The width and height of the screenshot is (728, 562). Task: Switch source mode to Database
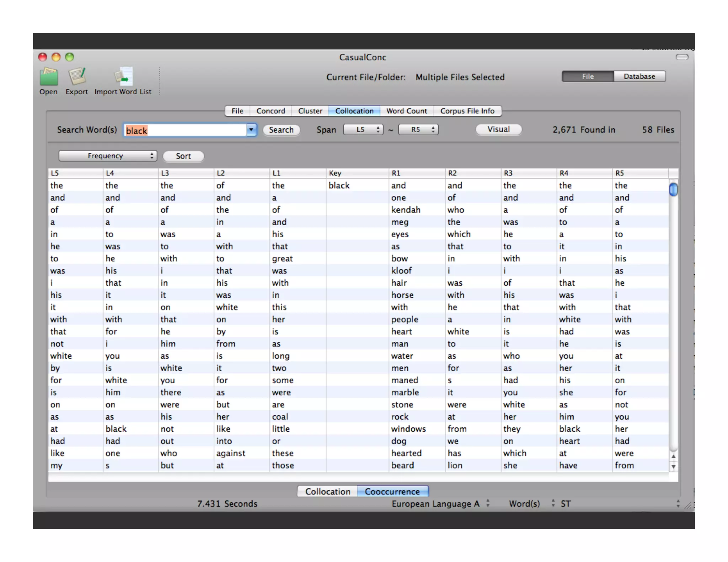click(639, 76)
